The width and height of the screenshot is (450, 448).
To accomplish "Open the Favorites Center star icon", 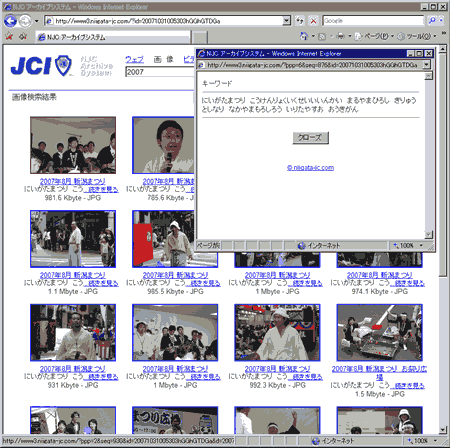I will pyautogui.click(x=9, y=36).
